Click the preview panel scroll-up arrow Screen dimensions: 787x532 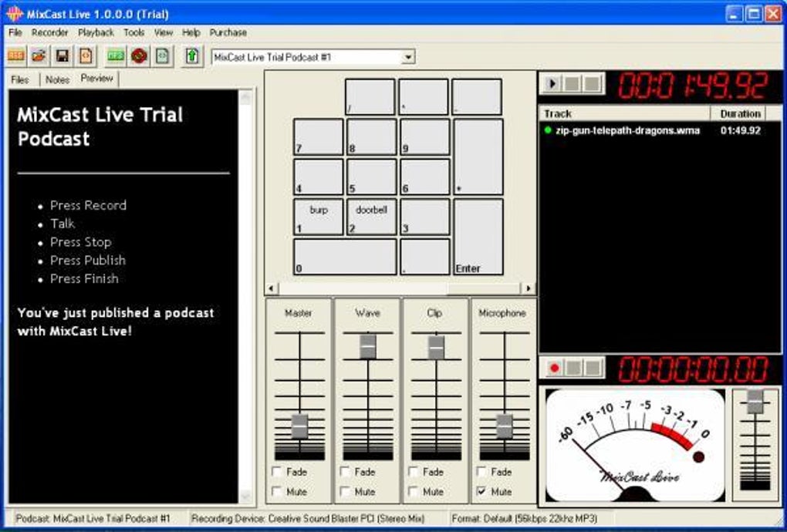(245, 97)
